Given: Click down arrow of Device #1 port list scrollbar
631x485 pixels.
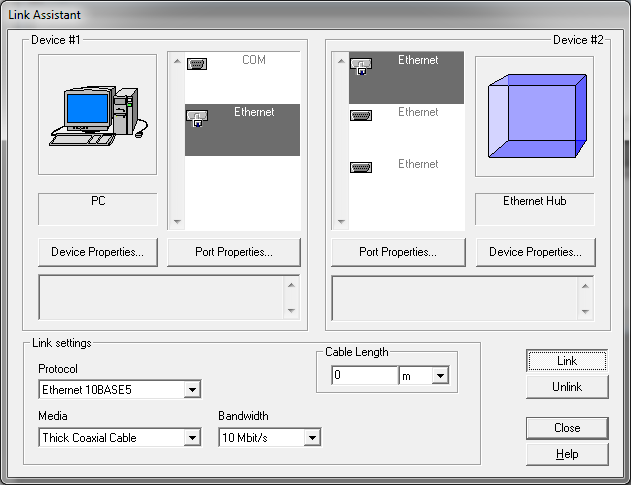Looking at the screenshot, I should pos(177,221).
